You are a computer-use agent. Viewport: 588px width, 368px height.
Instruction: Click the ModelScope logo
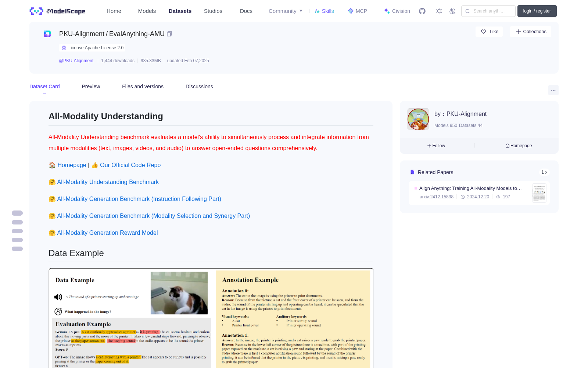tap(57, 11)
